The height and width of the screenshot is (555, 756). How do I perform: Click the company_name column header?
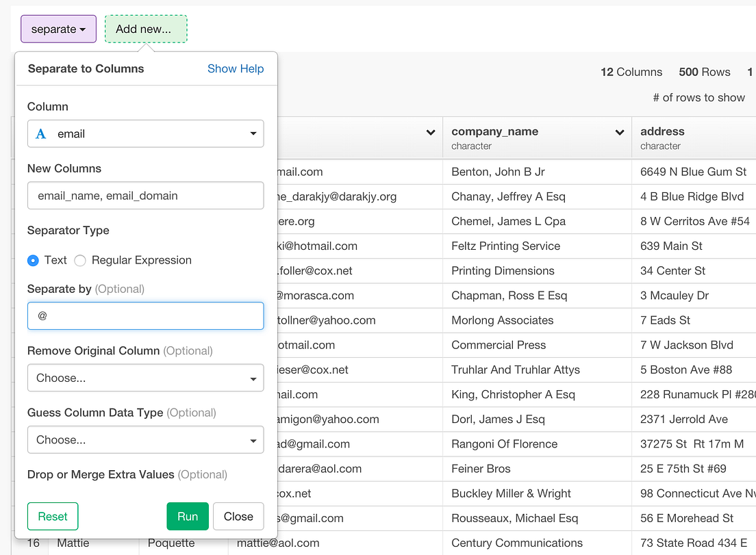pyautogui.click(x=495, y=131)
